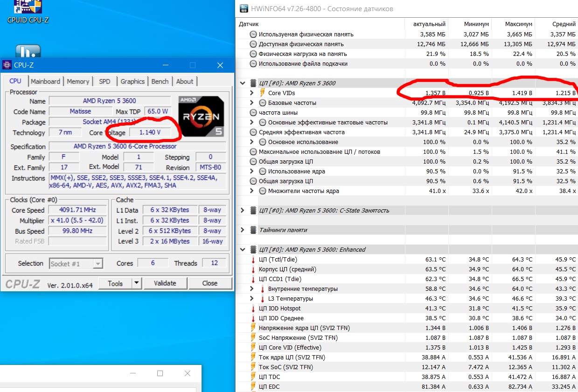Click thermometer icon for ЦП IOD Hotspot
Screen dimensions: 578x392
pos(253,308)
